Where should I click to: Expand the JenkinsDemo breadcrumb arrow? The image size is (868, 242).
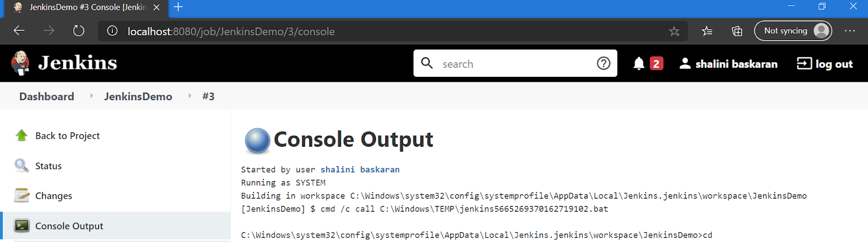[190, 96]
